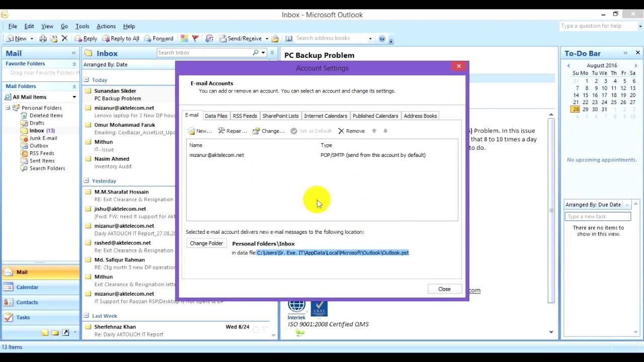The image size is (644, 362).
Task: Click the Close button in Account Settings
Action: point(444,289)
